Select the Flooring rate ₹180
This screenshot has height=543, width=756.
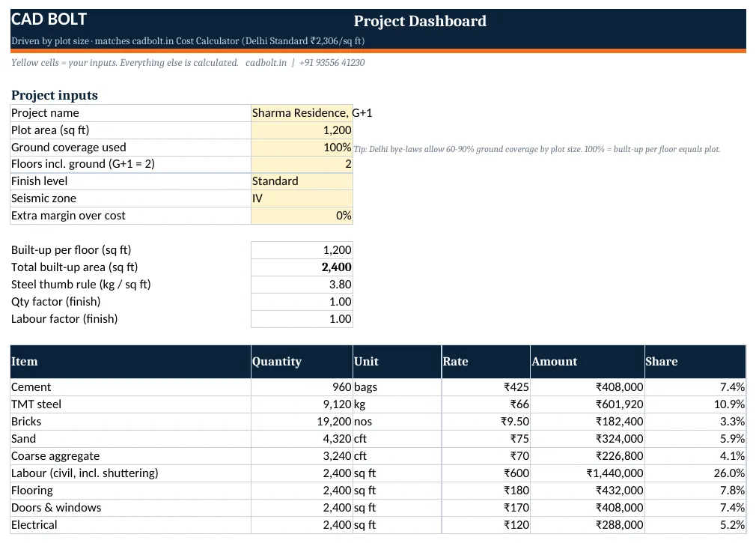486,491
